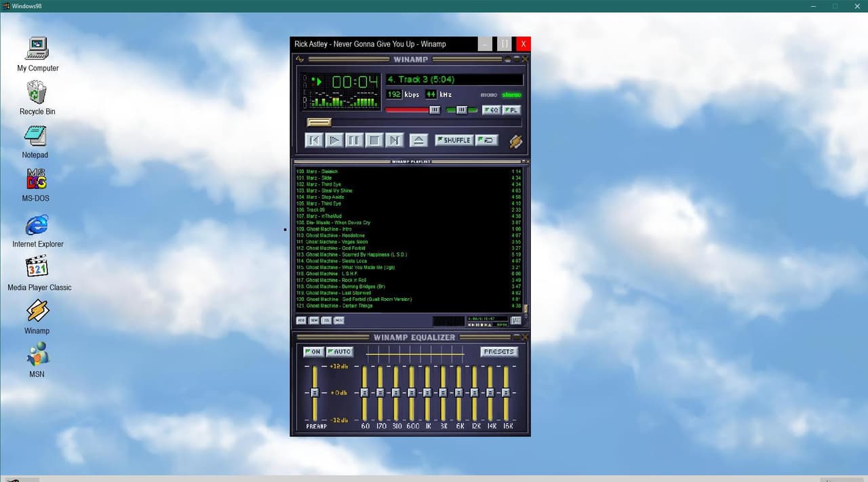Click the Winamp Play button
Viewport: 868px width, 482px height.
334,140
